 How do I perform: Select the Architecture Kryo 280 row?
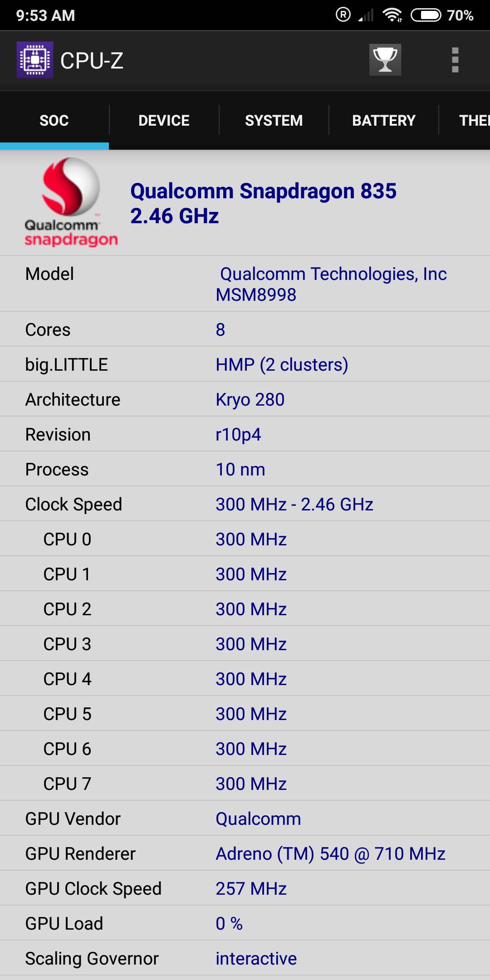[245, 399]
